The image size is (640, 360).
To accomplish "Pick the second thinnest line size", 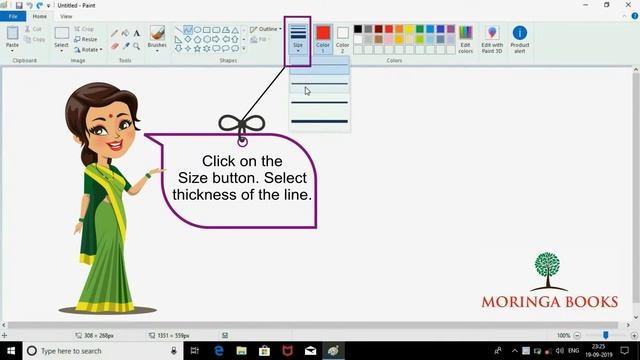I will coord(319,84).
